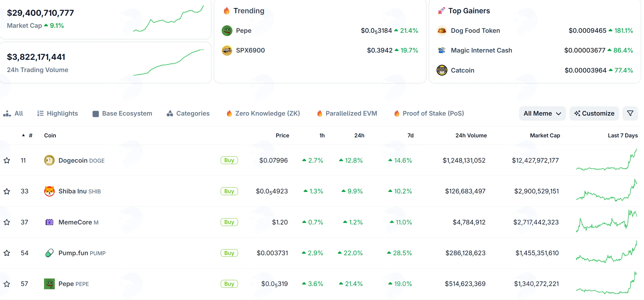Open the Customize button

pos(594,114)
